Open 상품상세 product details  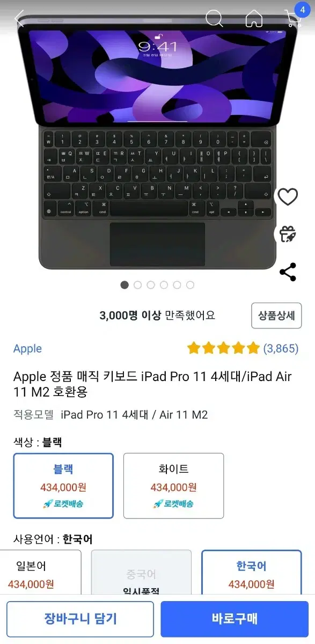pos(276,316)
